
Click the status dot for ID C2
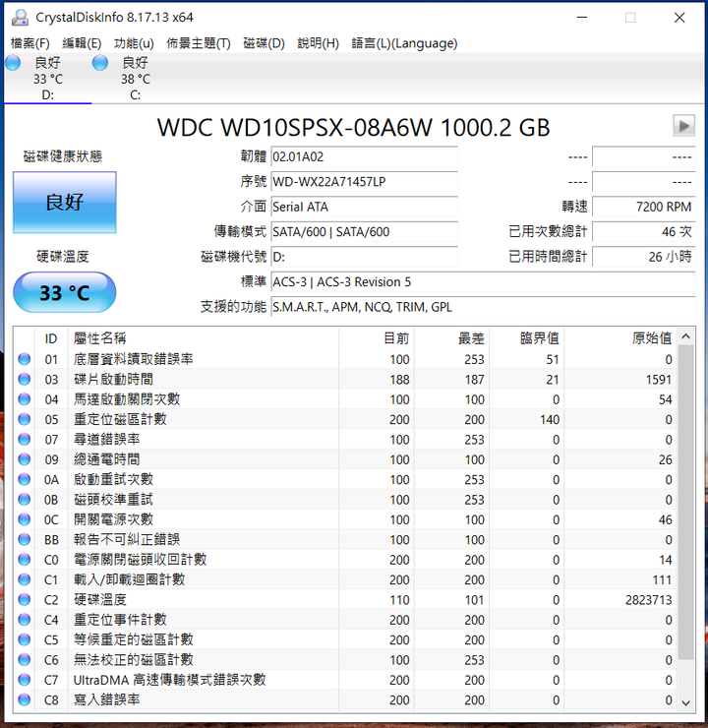pos(25,600)
